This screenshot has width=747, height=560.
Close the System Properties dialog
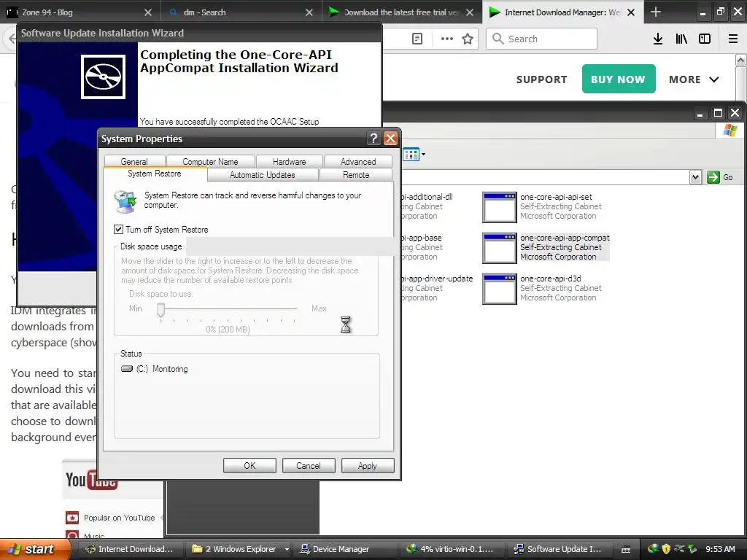tap(390, 139)
